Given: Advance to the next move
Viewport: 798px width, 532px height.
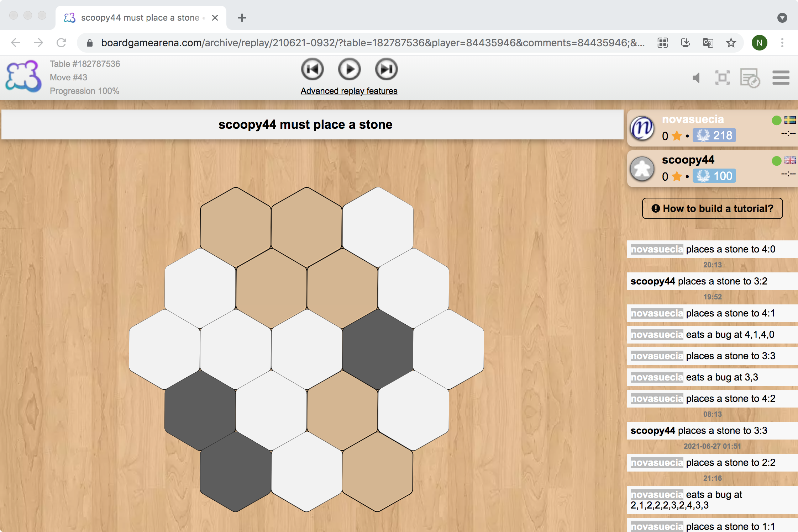Looking at the screenshot, I should (386, 69).
